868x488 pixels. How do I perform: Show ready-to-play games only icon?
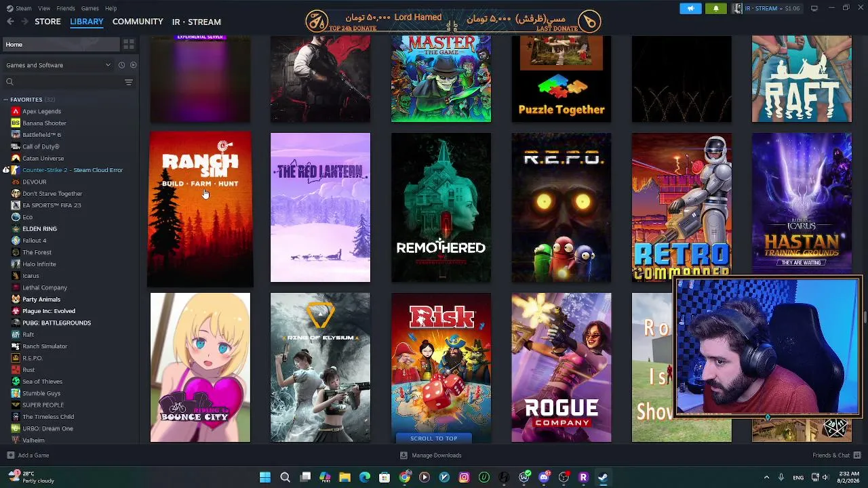(x=133, y=65)
